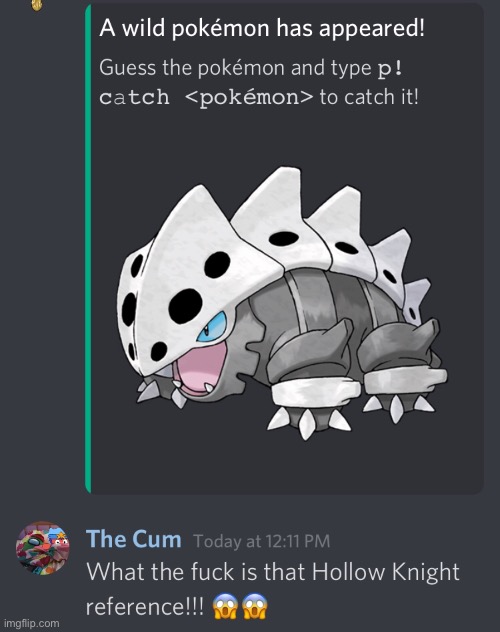Click the pokémon's blue eye

tap(212, 327)
